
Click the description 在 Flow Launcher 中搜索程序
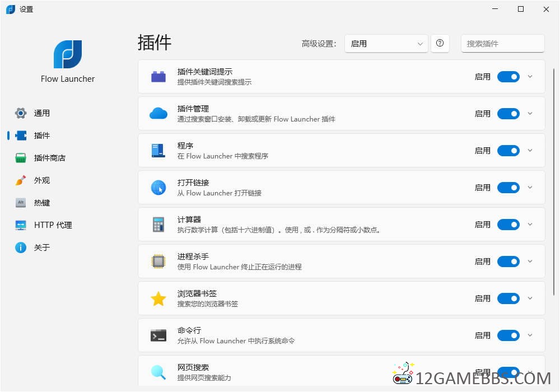pyautogui.click(x=223, y=156)
